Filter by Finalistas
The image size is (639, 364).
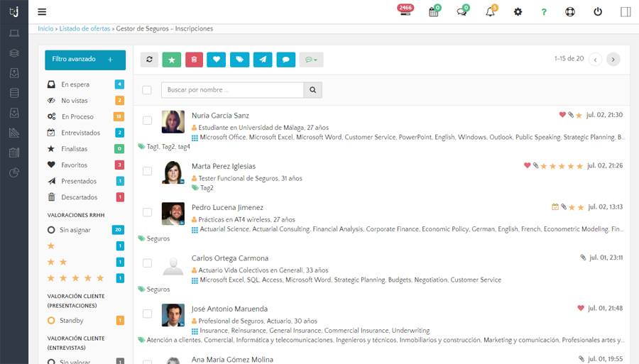pos(86,149)
